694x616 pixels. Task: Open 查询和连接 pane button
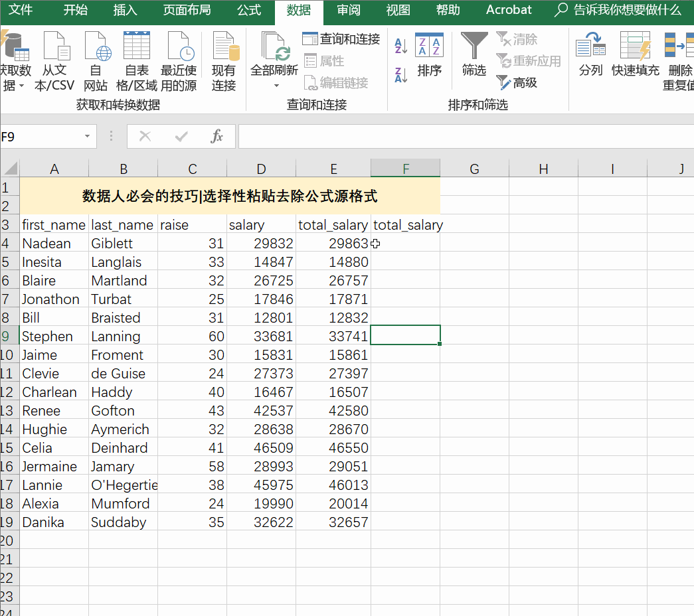pyautogui.click(x=341, y=39)
